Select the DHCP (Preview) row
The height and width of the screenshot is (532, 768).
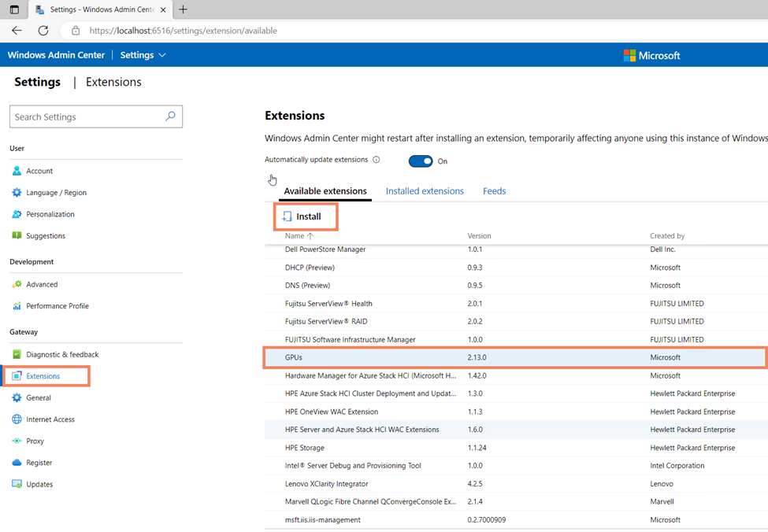click(516, 268)
